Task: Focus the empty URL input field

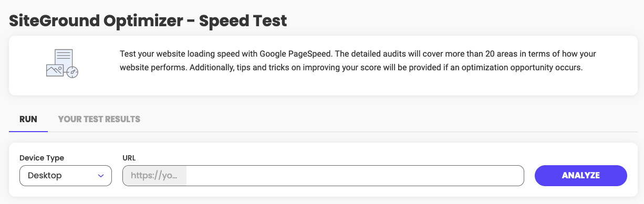Action: tap(355, 176)
